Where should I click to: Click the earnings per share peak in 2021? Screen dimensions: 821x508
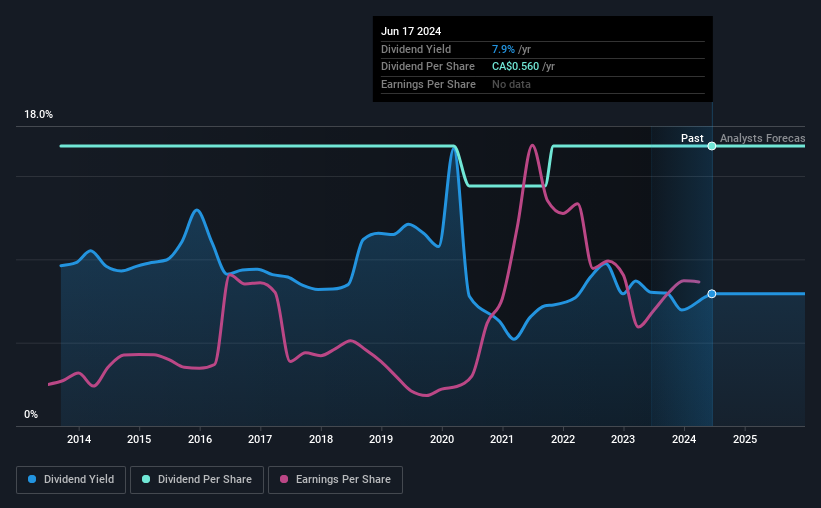pyautogui.click(x=532, y=146)
